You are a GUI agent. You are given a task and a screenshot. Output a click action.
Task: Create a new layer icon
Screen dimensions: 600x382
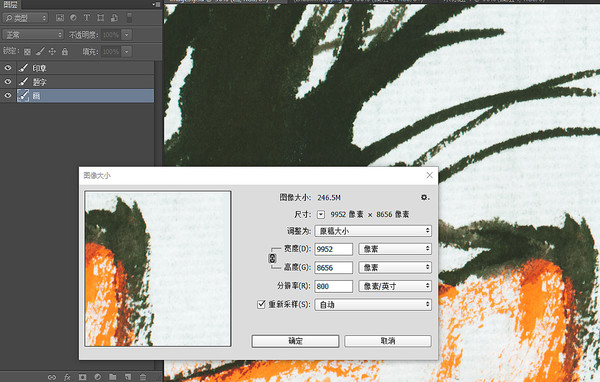[x=127, y=377]
